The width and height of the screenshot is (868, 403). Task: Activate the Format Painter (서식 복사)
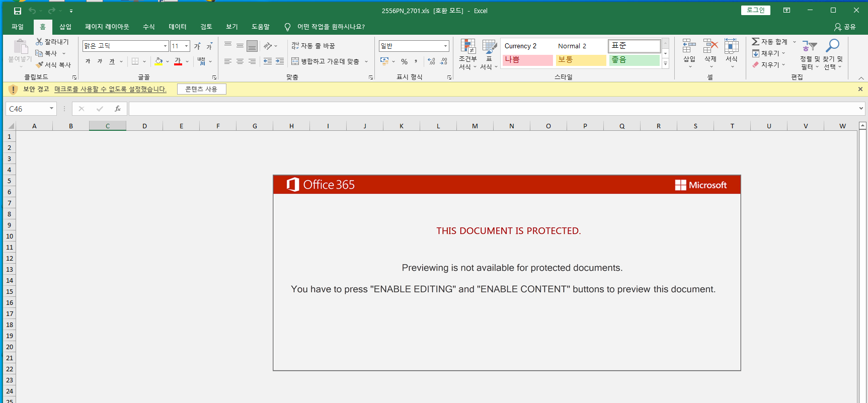point(53,65)
